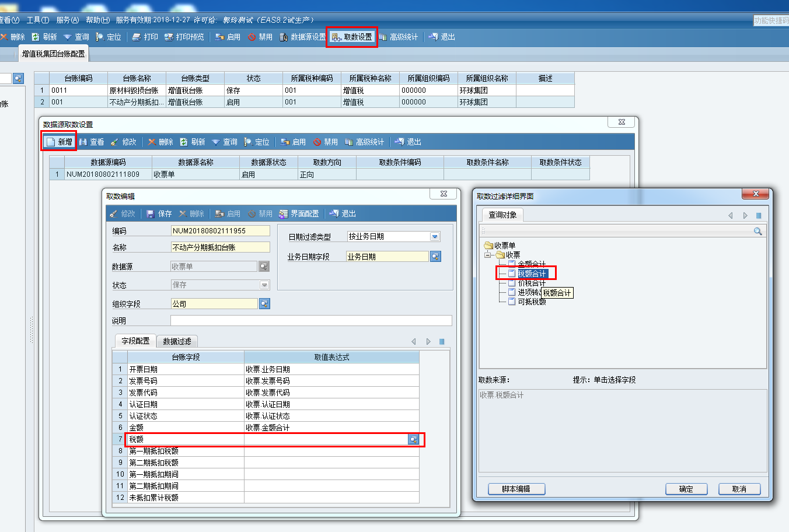The height and width of the screenshot is (532, 789).
Task: Click 收票.发票号码 expression cell
Action: pyautogui.click(x=331, y=381)
